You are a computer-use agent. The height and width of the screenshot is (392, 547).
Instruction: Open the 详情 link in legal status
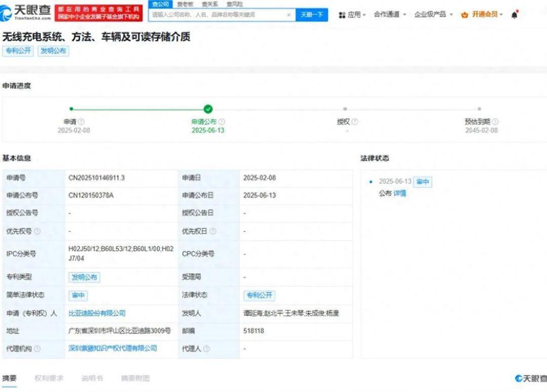click(400, 193)
